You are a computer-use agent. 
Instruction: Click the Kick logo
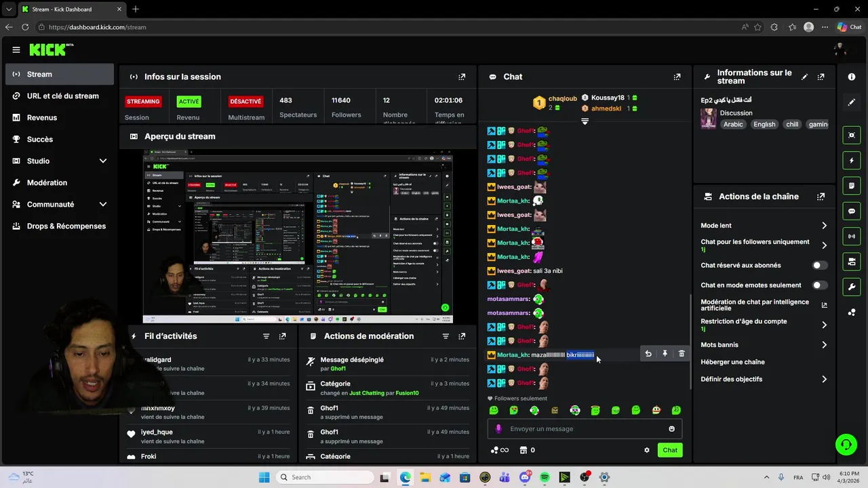click(x=51, y=49)
